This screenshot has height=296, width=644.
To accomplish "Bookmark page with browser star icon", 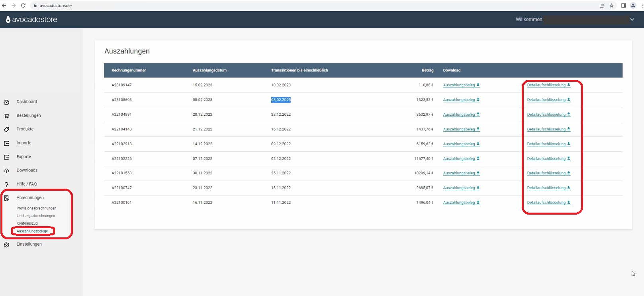I will pyautogui.click(x=611, y=6).
